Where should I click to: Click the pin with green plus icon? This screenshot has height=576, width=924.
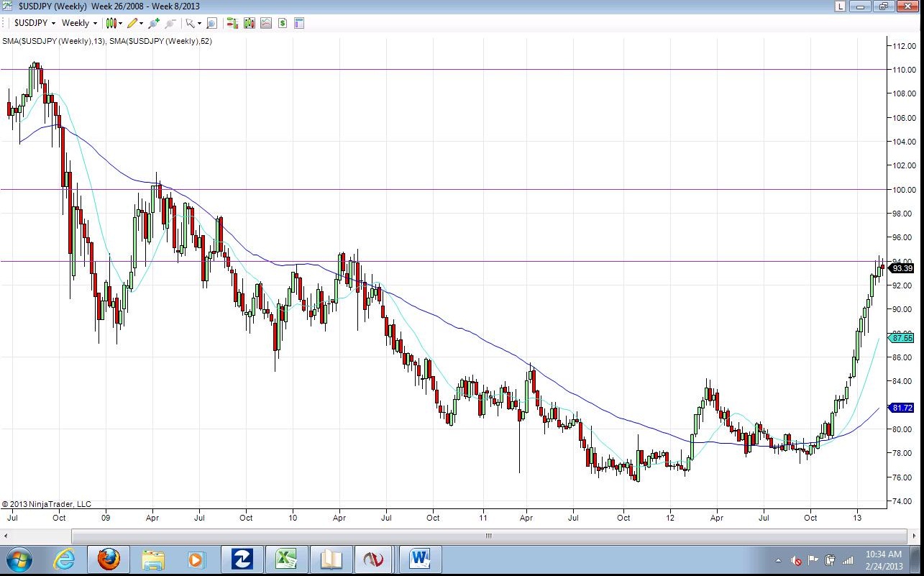coord(154,23)
